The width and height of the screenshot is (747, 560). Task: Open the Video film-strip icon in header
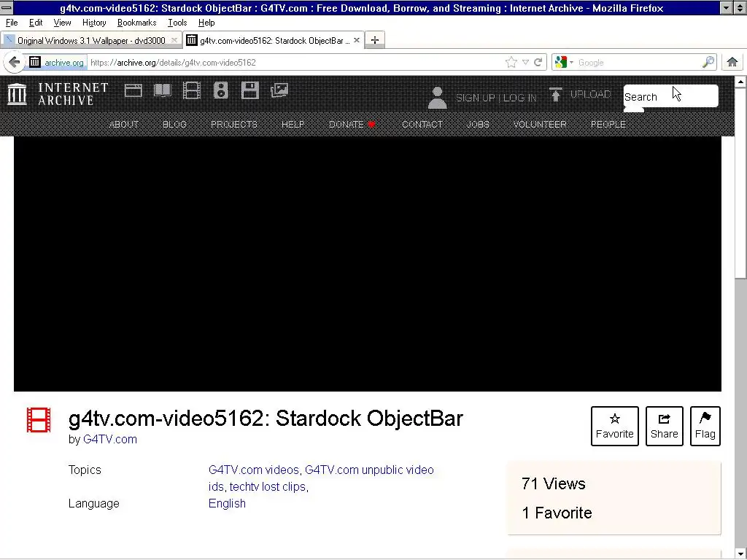pos(192,90)
